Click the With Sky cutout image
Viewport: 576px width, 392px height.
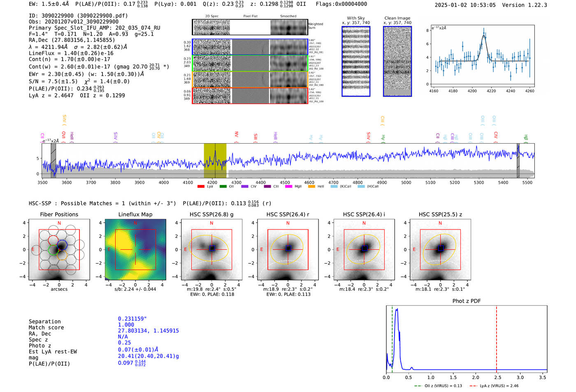356,61
